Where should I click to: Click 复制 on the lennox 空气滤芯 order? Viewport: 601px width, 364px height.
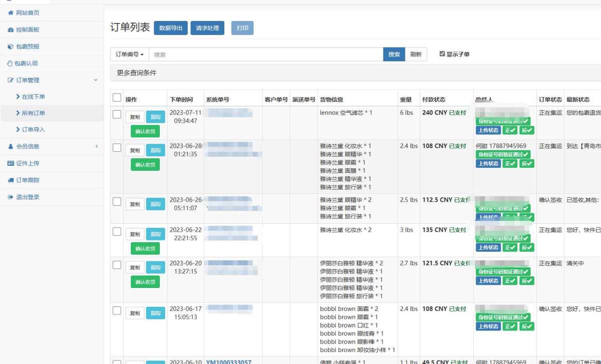[x=135, y=117]
